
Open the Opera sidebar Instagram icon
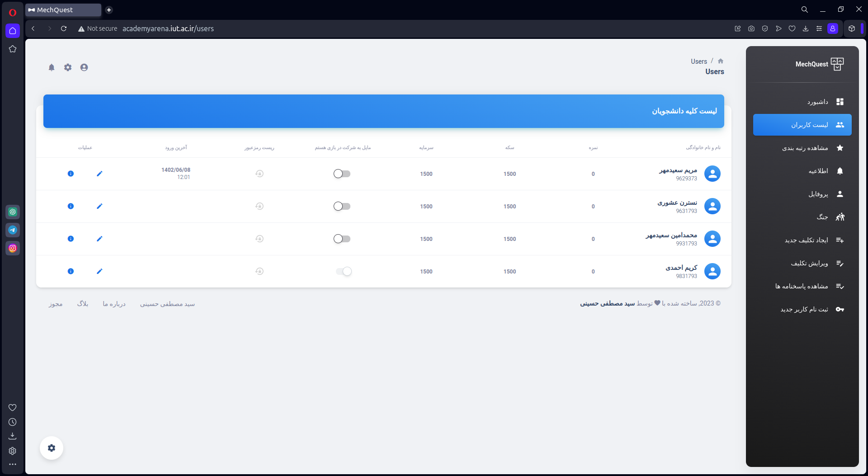tap(13, 248)
